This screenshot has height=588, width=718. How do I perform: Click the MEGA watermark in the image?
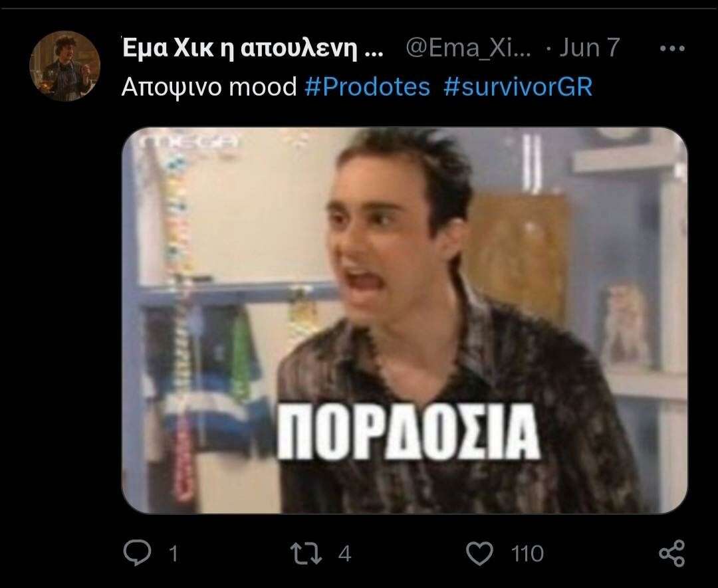point(190,142)
